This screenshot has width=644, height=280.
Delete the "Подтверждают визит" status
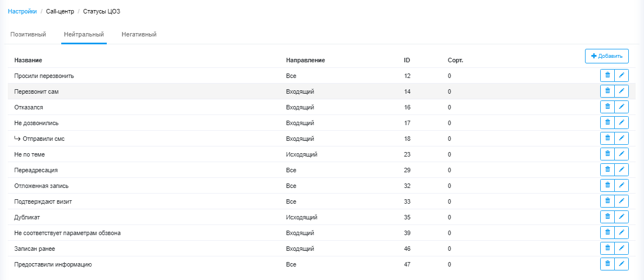click(607, 201)
